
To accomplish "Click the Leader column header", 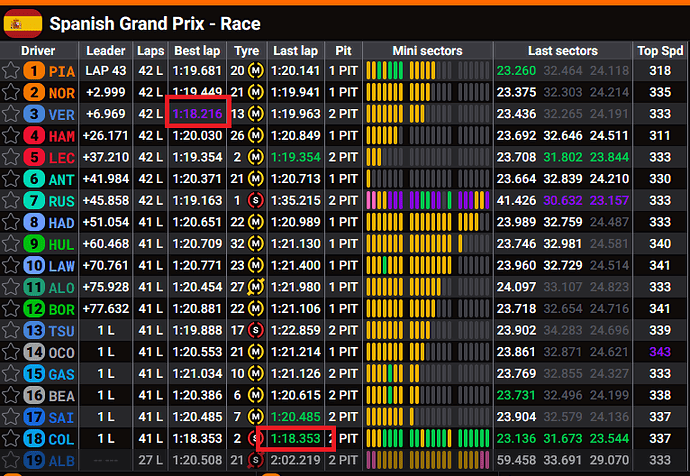I will [x=106, y=51].
